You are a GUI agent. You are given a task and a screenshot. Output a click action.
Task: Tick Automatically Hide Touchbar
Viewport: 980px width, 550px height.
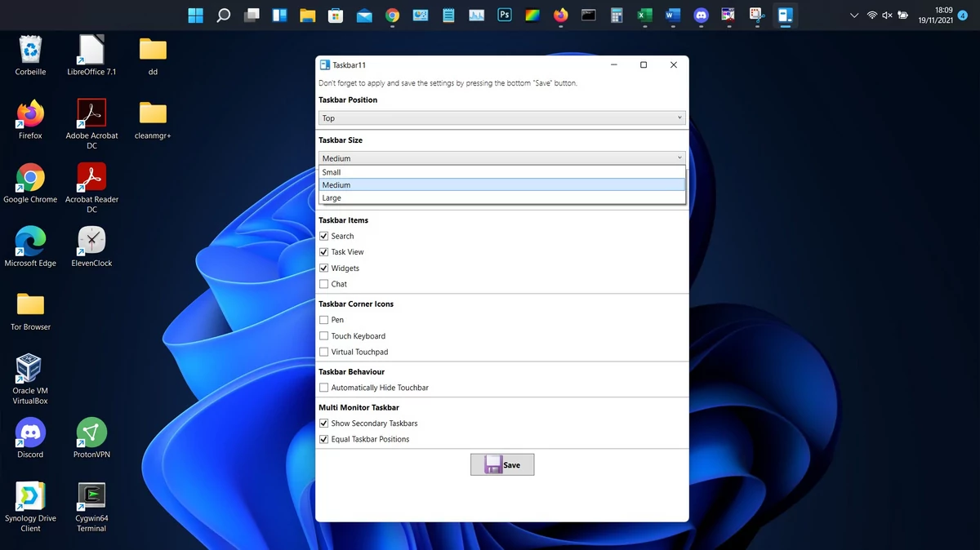pos(324,388)
